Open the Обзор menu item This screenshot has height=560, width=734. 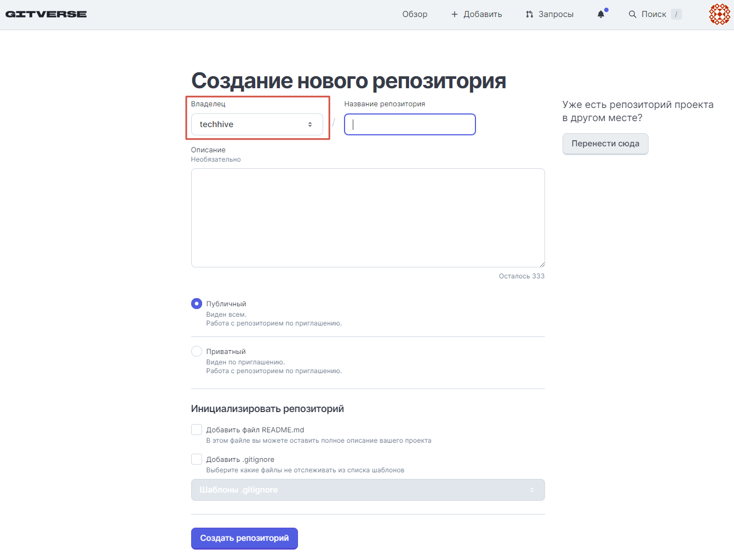(415, 14)
